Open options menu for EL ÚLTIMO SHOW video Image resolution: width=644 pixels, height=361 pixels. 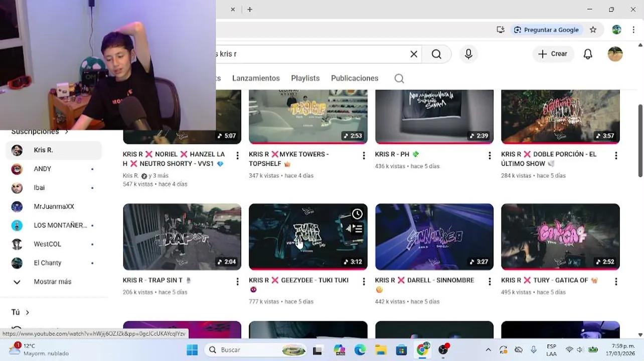point(616,155)
